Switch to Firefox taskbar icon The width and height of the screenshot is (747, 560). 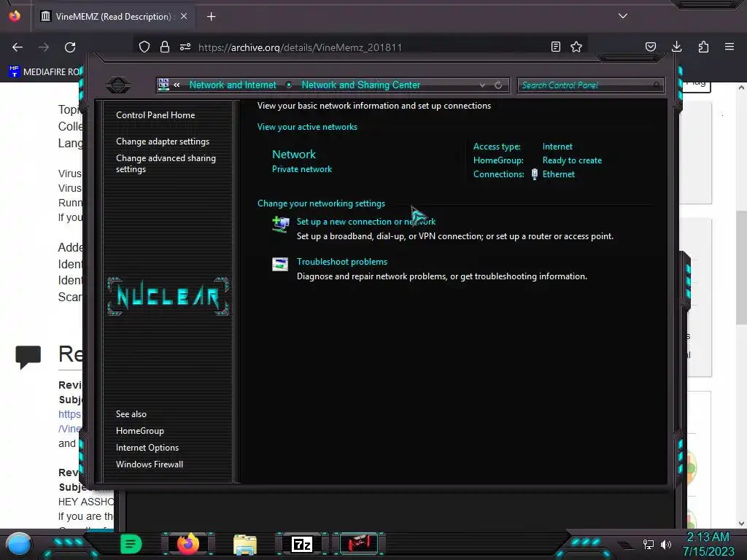pyautogui.click(x=187, y=544)
